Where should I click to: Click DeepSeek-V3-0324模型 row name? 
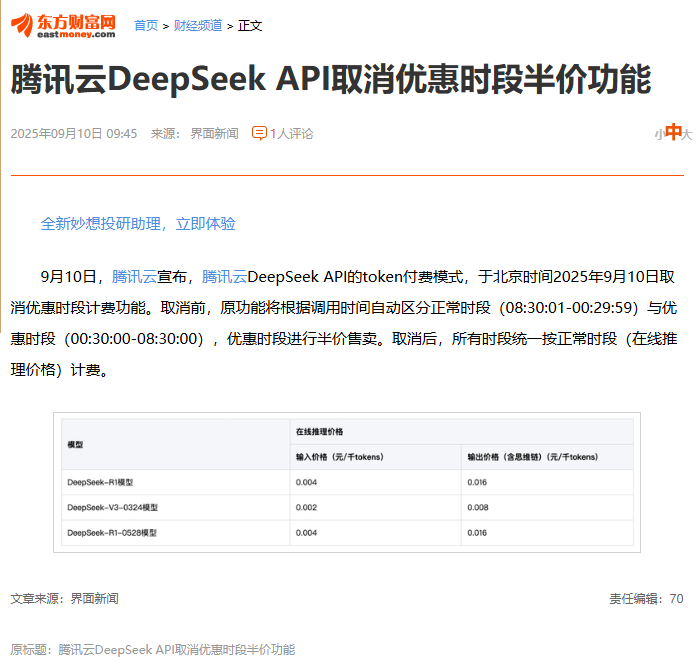click(x=112, y=508)
